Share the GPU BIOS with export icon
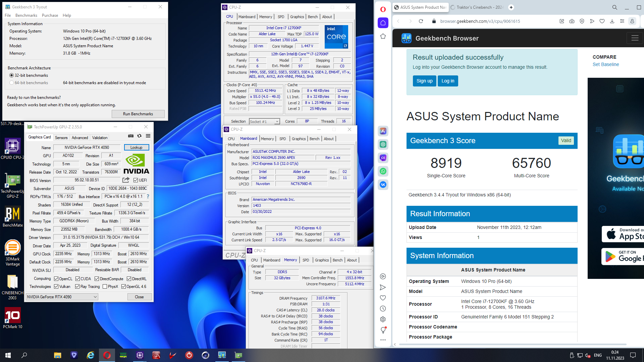Screen dimensions: 644x362 coord(126,180)
